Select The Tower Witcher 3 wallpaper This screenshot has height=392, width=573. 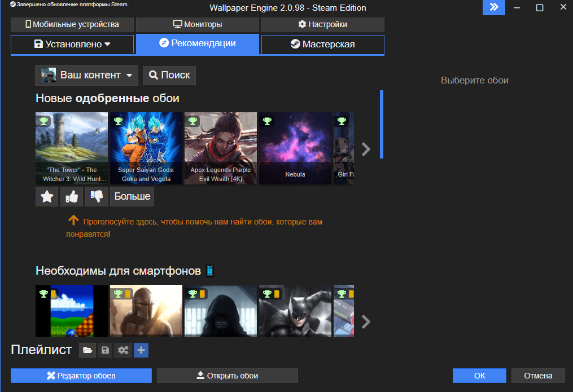(72, 148)
